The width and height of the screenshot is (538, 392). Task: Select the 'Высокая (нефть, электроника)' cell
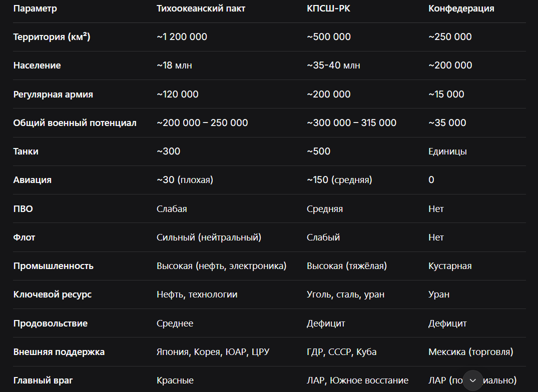pos(221,266)
